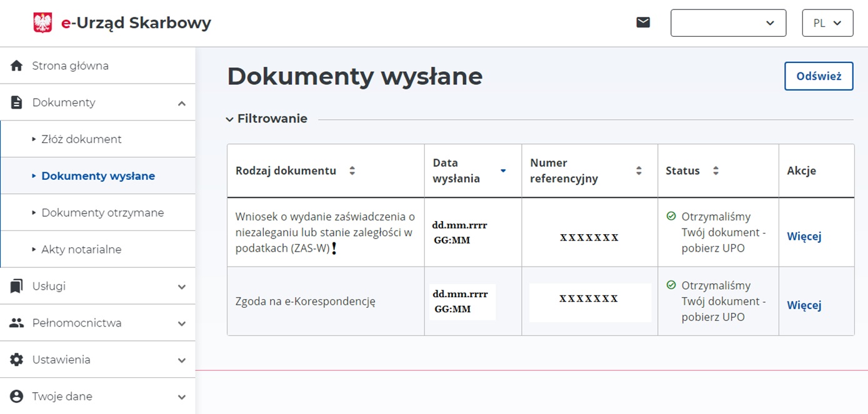Click the Pełnomocnictwa people icon
868x414 pixels.
[17, 323]
